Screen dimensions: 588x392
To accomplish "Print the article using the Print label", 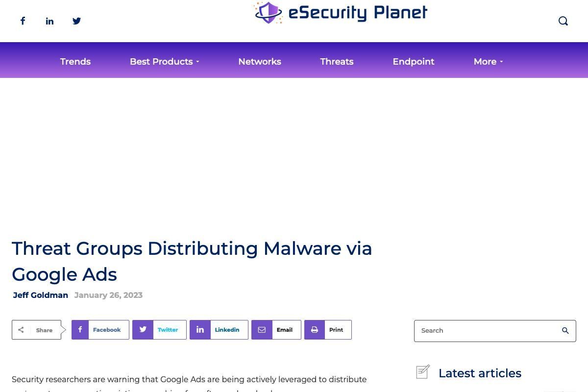I will coord(336,330).
